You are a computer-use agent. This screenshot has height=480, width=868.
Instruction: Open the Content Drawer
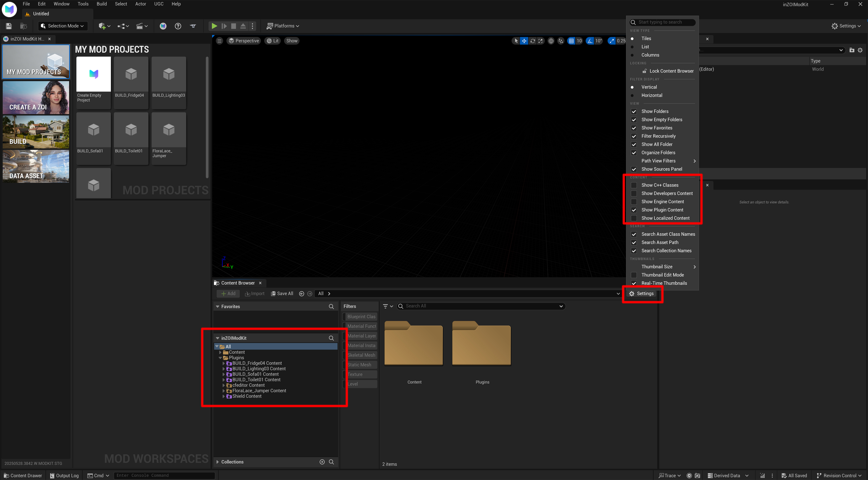pos(23,475)
